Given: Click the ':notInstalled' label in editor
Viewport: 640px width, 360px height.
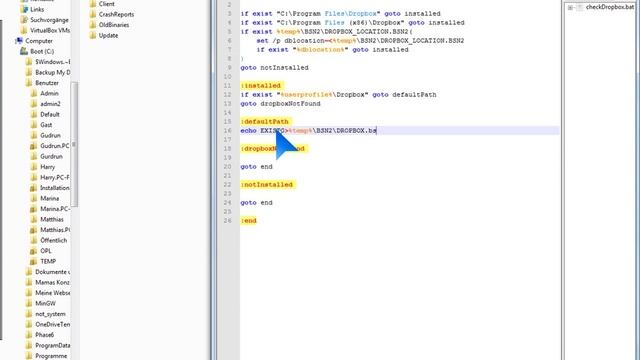Looking at the screenshot, I should point(267,184).
